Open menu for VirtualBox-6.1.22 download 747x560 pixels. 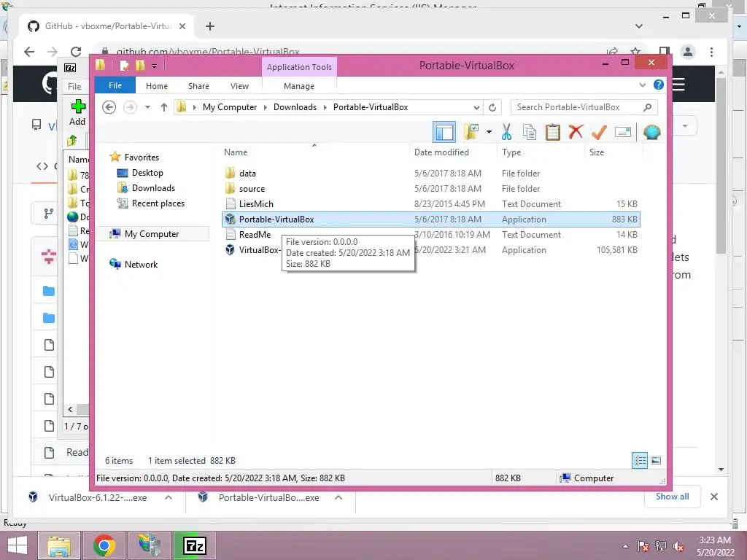tap(169, 497)
